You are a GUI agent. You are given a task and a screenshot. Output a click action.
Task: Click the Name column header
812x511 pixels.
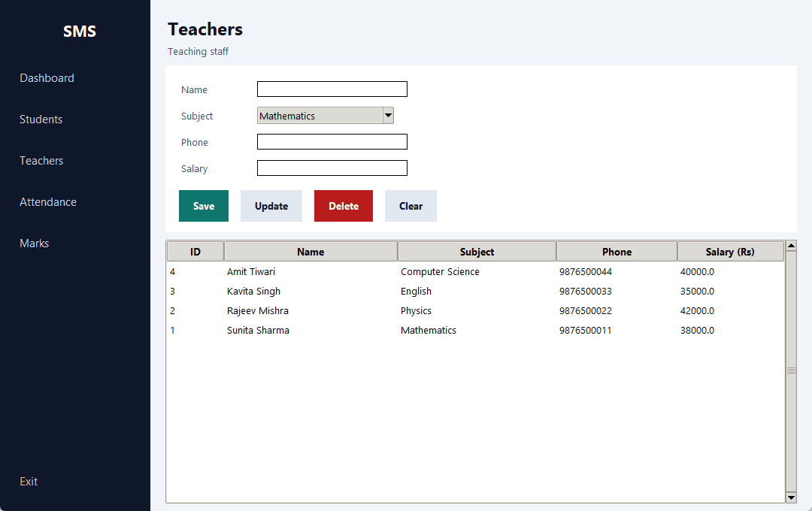click(x=311, y=252)
